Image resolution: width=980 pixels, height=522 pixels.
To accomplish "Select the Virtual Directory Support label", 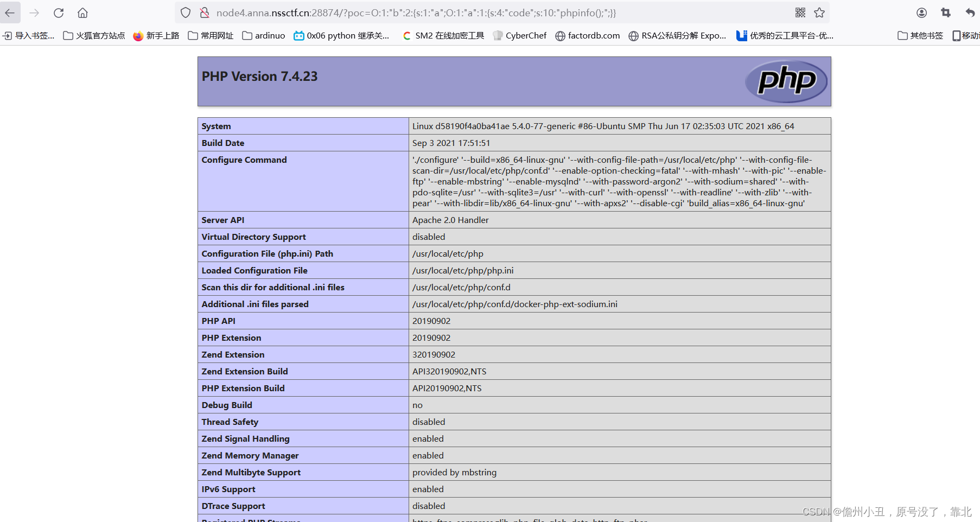I will 253,237.
